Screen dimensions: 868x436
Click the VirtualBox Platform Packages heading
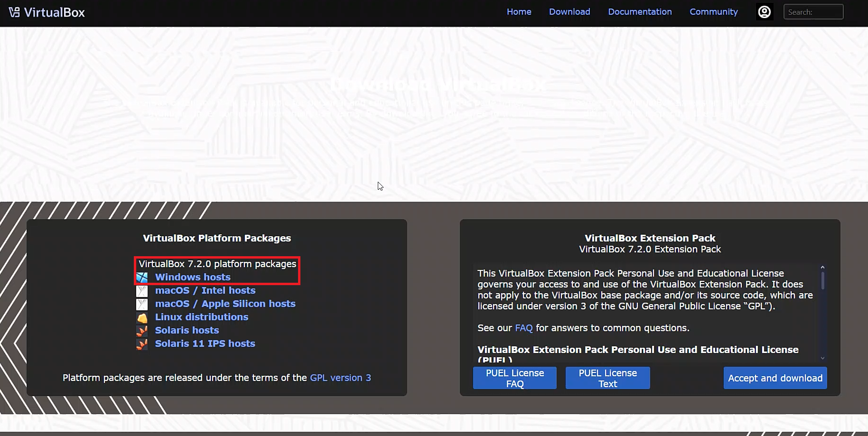[x=217, y=238]
